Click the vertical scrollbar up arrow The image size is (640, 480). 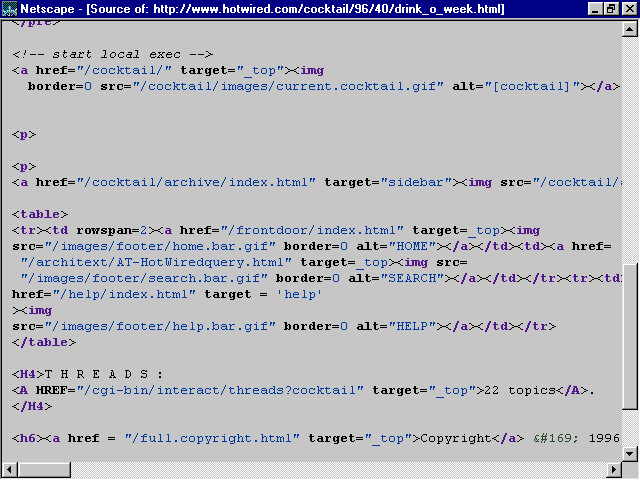(x=630, y=30)
